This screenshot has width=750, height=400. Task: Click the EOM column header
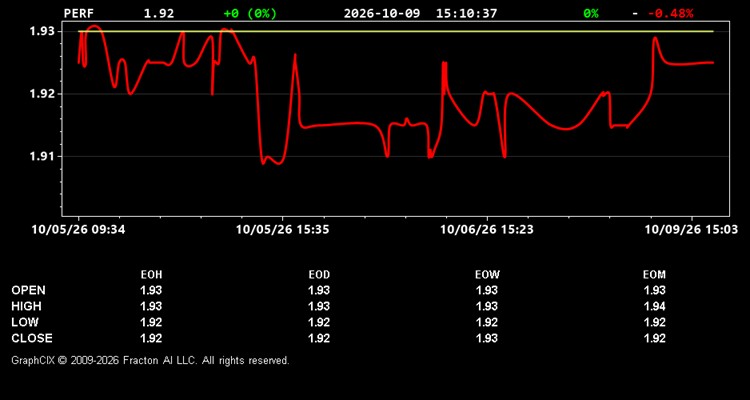click(654, 275)
